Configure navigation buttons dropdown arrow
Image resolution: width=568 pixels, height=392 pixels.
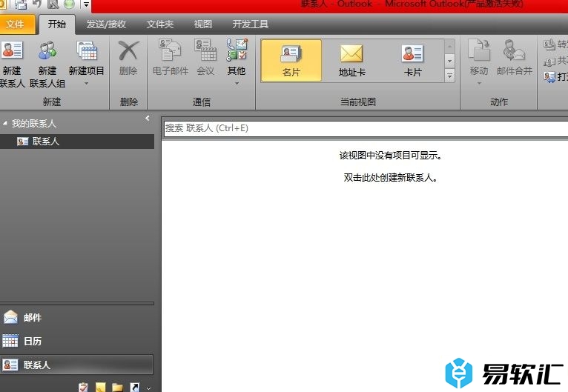(149, 388)
